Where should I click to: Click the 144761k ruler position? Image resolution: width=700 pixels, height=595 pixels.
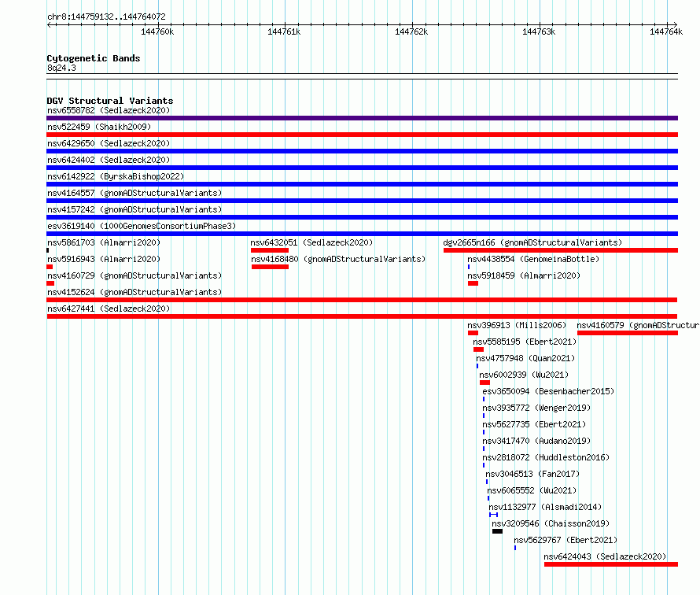point(285,31)
